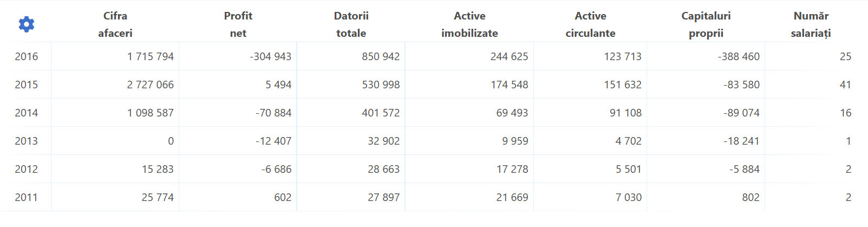Click the 2011 year row label
The width and height of the screenshot is (868, 227).
click(27, 197)
